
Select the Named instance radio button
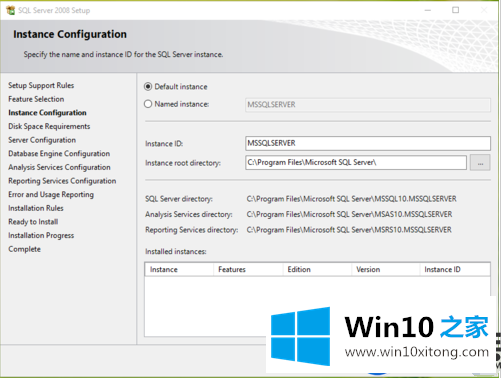coord(148,104)
